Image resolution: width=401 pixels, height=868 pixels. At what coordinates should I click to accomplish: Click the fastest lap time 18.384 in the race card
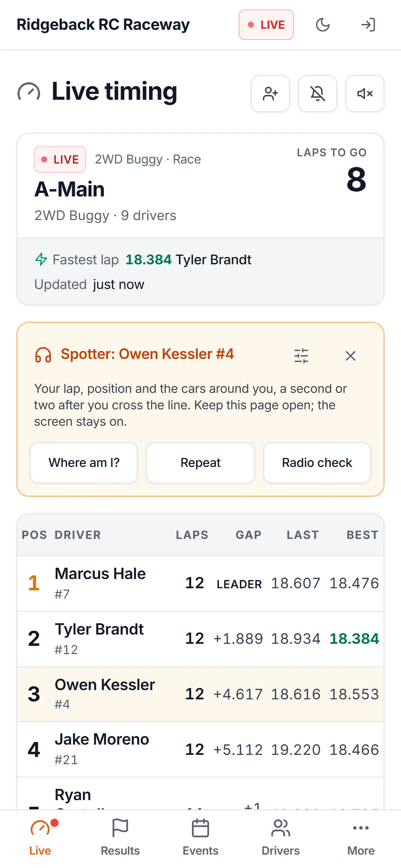tap(148, 260)
